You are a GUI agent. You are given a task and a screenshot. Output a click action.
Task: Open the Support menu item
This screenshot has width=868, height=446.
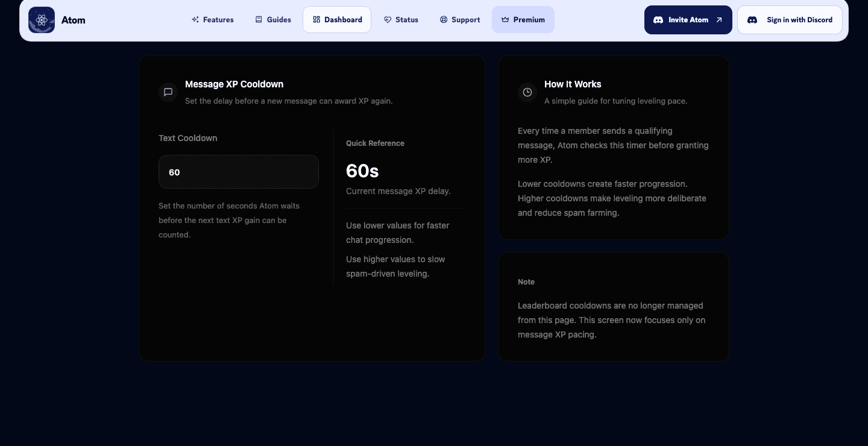[x=460, y=20]
